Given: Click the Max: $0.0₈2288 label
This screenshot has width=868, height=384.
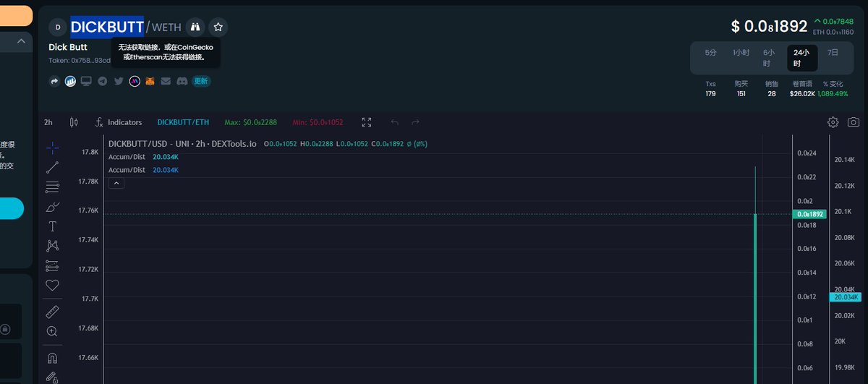Looking at the screenshot, I should pyautogui.click(x=251, y=122).
